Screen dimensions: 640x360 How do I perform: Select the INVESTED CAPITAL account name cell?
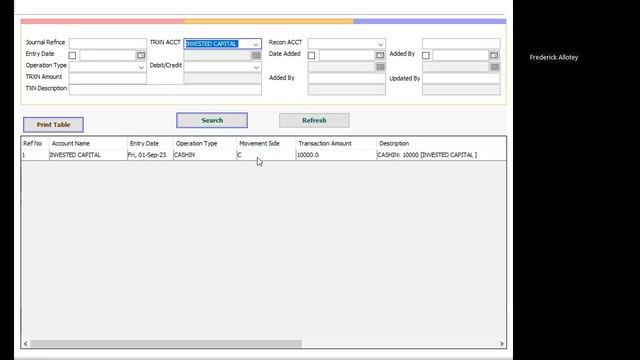88,155
